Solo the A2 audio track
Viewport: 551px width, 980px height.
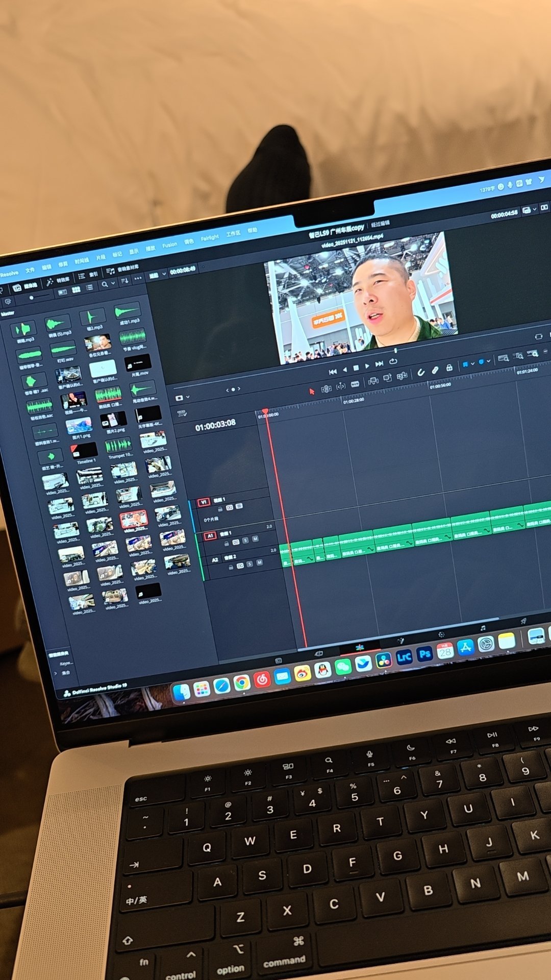(x=249, y=564)
